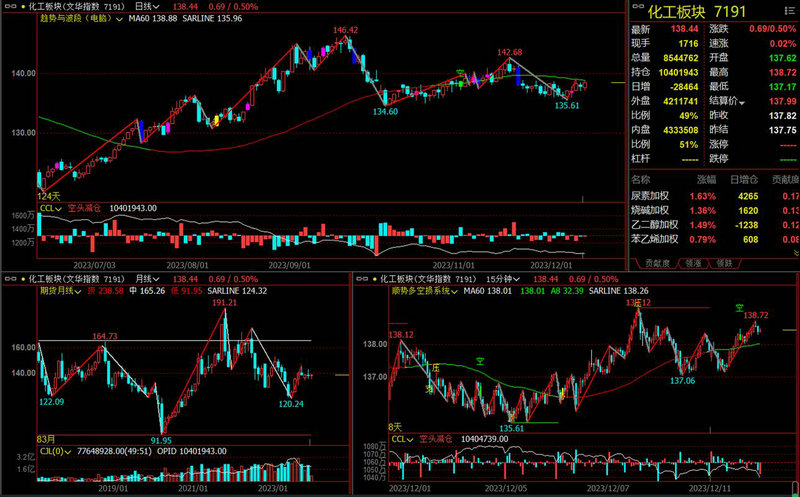Switch to the 领涨 tab

(x=693, y=263)
